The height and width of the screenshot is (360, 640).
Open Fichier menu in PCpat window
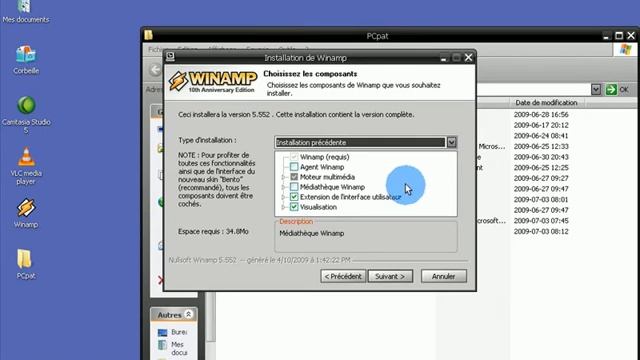157,49
